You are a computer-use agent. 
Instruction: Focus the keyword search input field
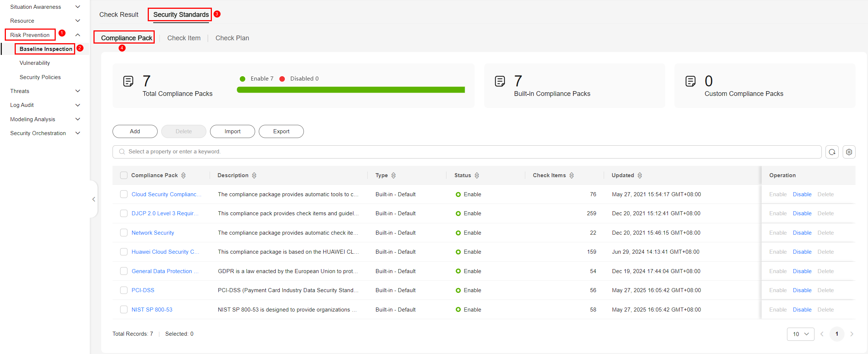[x=467, y=152]
